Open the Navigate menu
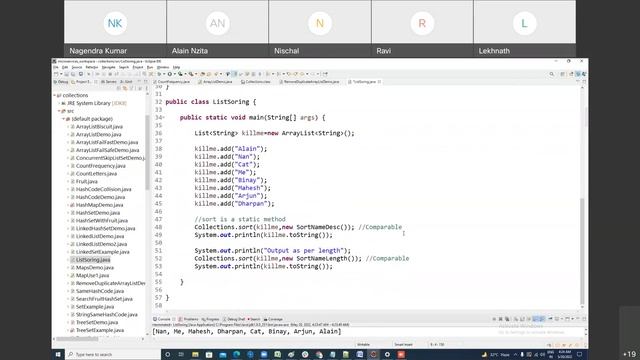Screen dimensions: 640x360 coord(109,67)
